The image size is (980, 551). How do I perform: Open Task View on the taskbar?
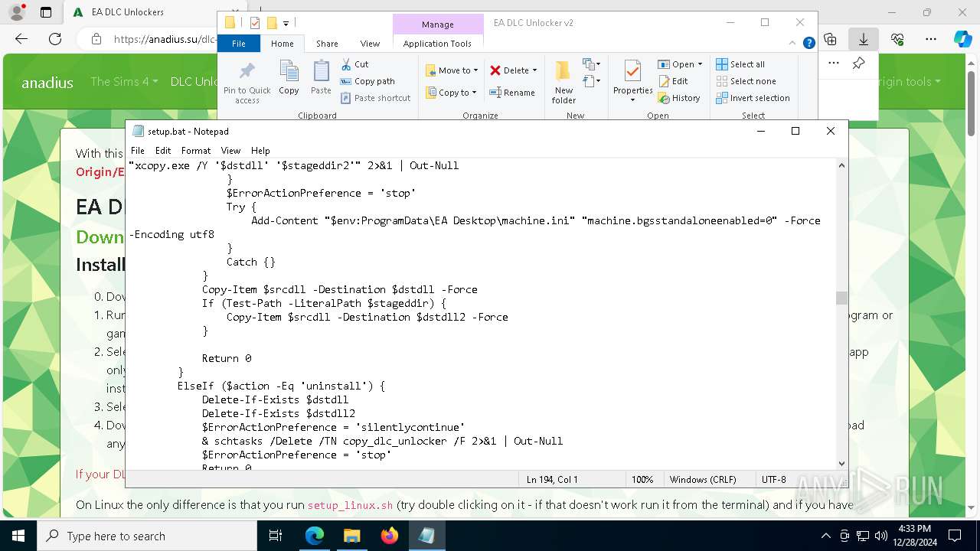[276, 536]
